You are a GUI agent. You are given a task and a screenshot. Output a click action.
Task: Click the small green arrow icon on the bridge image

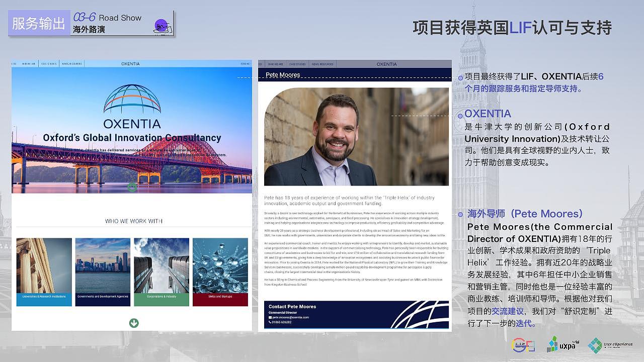pos(132,187)
